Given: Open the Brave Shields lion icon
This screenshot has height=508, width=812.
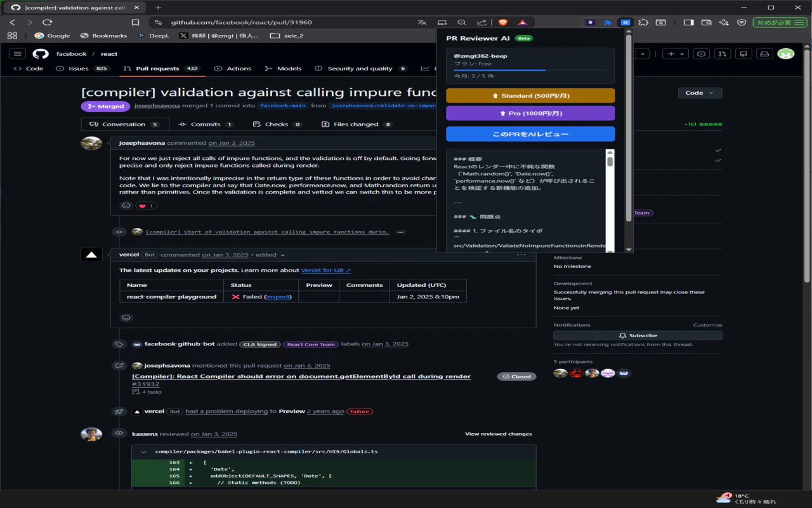Looking at the screenshot, I should (x=502, y=22).
